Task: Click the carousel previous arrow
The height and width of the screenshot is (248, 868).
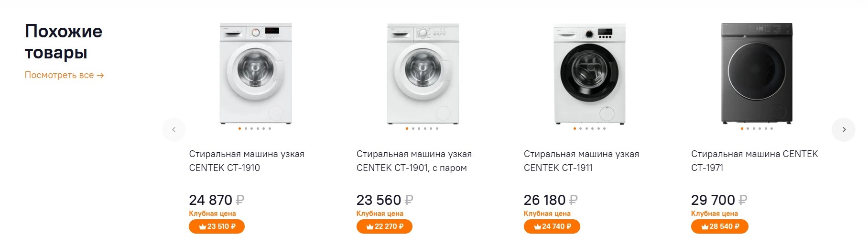Action: [174, 130]
